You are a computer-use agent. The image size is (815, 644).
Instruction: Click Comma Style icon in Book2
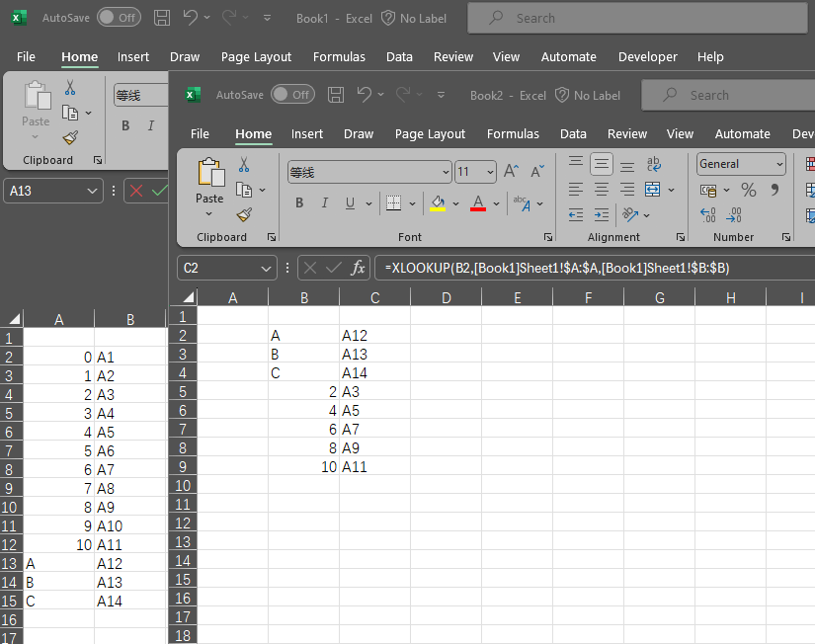pos(774,190)
